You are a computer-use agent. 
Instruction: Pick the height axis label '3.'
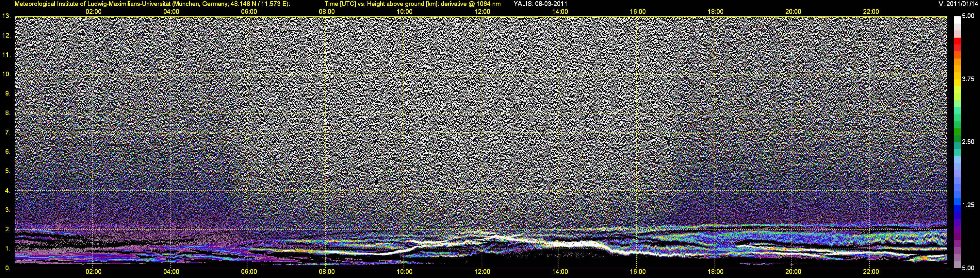coord(8,210)
